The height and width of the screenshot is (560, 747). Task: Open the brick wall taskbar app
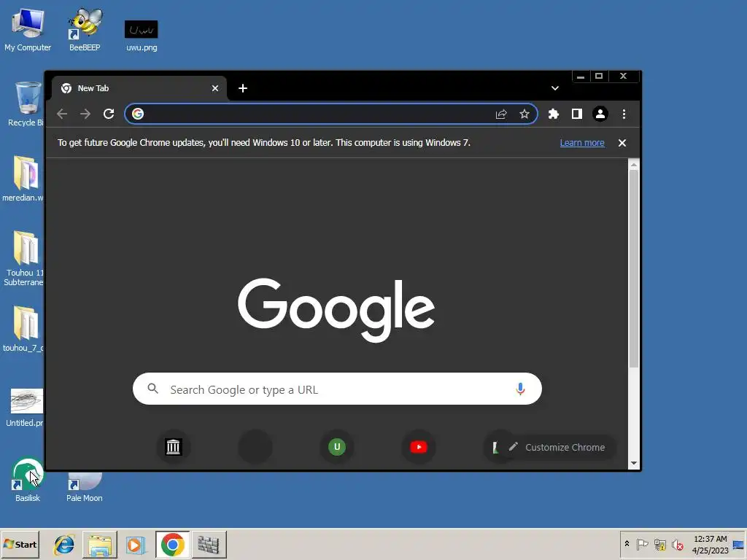209,544
